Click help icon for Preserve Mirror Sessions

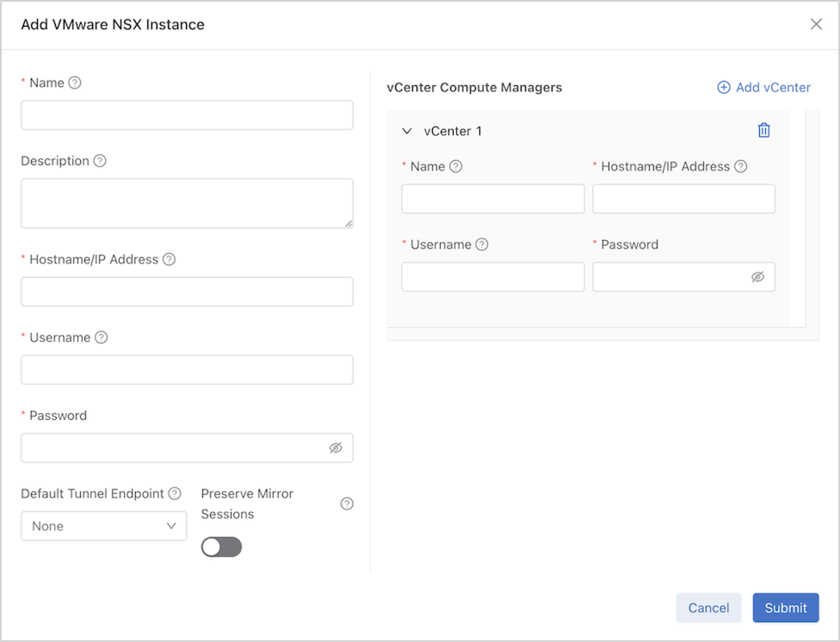coord(347,503)
